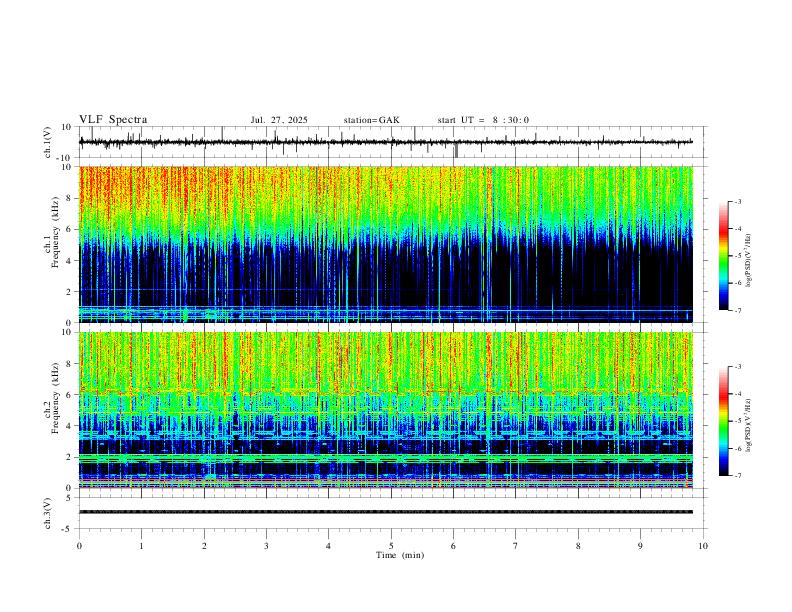Click the "6" kHz tick on ch.1 frequency axis
Viewport: 792px width, 612px height.
pyautogui.click(x=69, y=229)
